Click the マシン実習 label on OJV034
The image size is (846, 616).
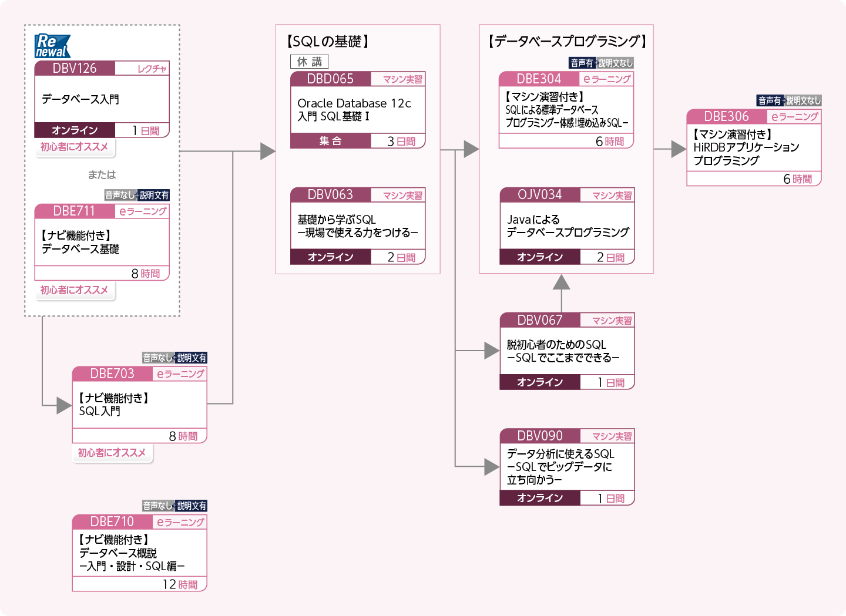[612, 196]
